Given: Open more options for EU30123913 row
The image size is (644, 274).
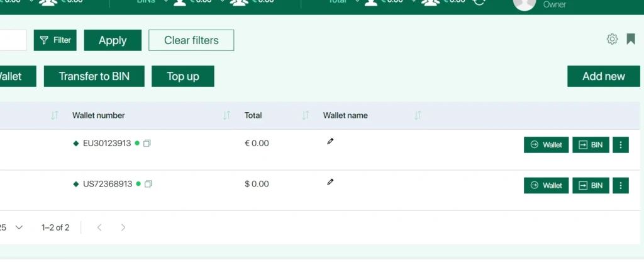Looking at the screenshot, I should [621, 145].
